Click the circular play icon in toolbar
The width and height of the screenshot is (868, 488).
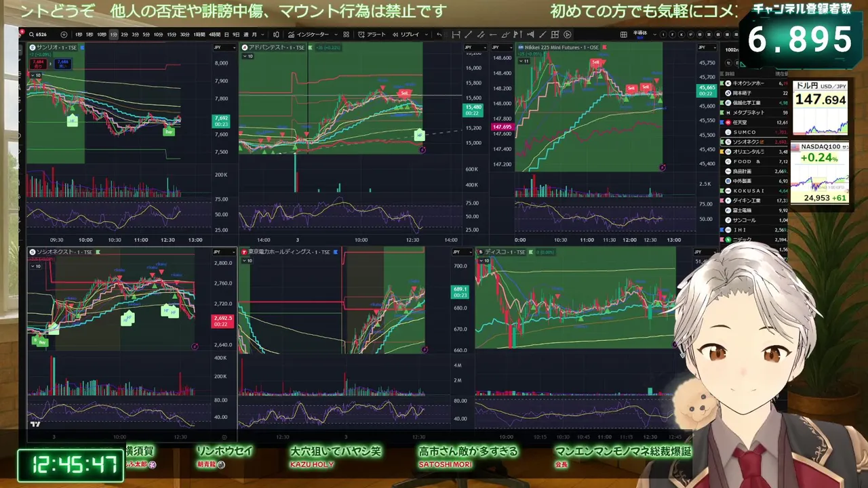click(567, 35)
